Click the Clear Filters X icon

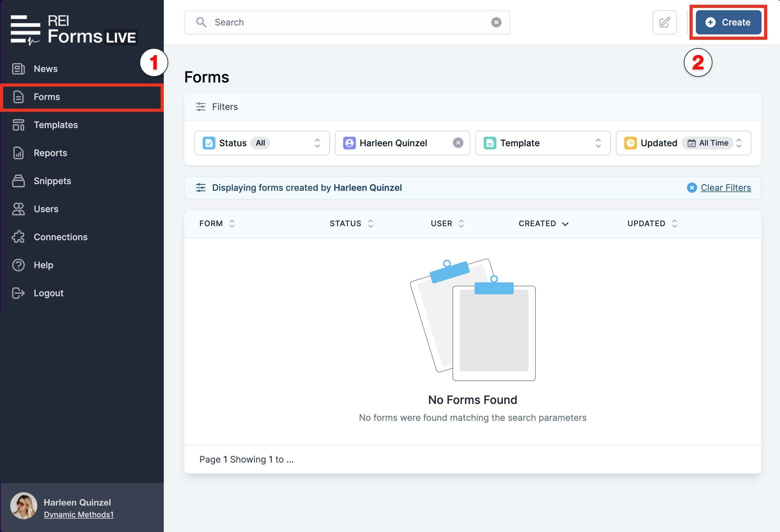(x=691, y=188)
